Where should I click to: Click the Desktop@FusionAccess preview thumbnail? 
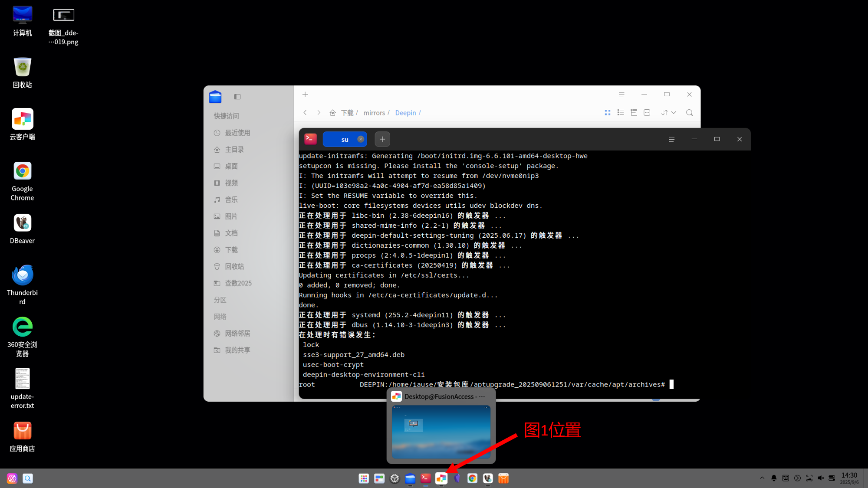pos(441,432)
